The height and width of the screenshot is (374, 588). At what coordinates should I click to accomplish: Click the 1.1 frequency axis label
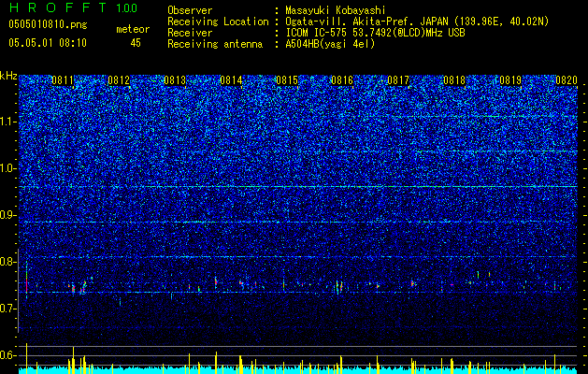[8, 122]
